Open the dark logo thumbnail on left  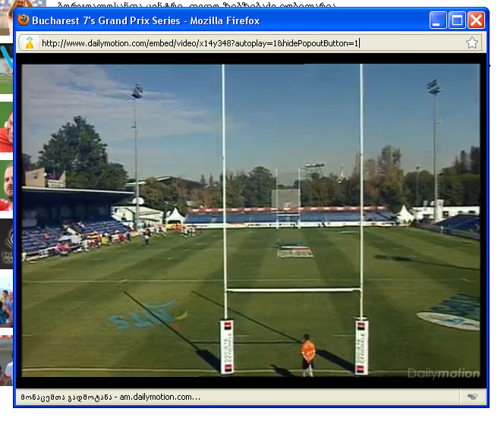click(x=6, y=244)
